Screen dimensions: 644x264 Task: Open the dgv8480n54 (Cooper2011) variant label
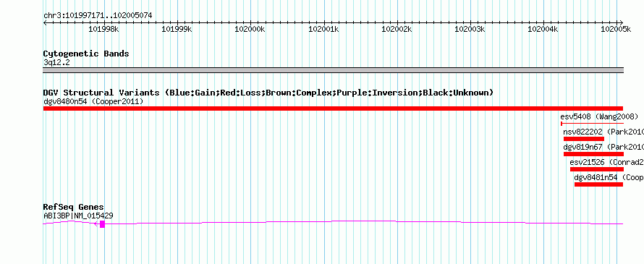[x=93, y=101]
